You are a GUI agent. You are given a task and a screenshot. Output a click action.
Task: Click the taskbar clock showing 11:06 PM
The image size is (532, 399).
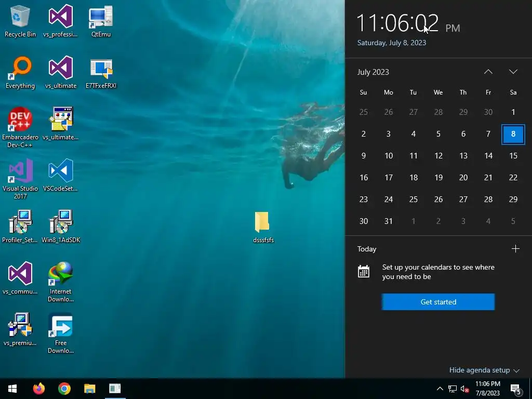(x=487, y=389)
